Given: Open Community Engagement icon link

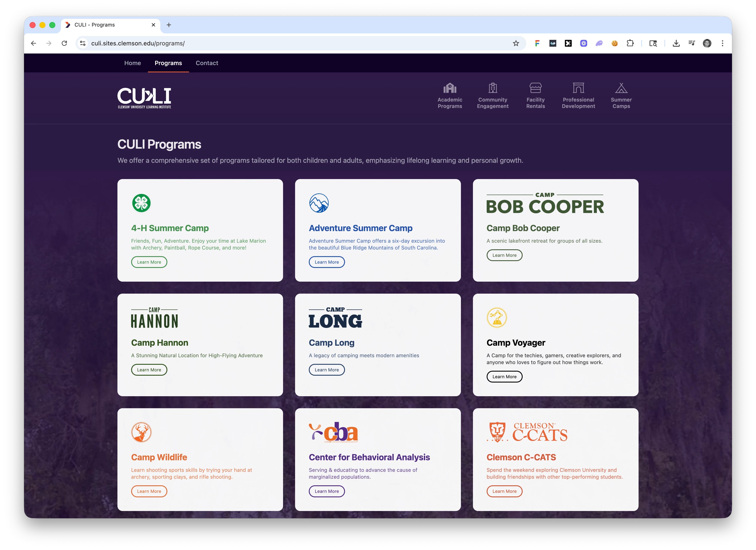Looking at the screenshot, I should [x=493, y=88].
